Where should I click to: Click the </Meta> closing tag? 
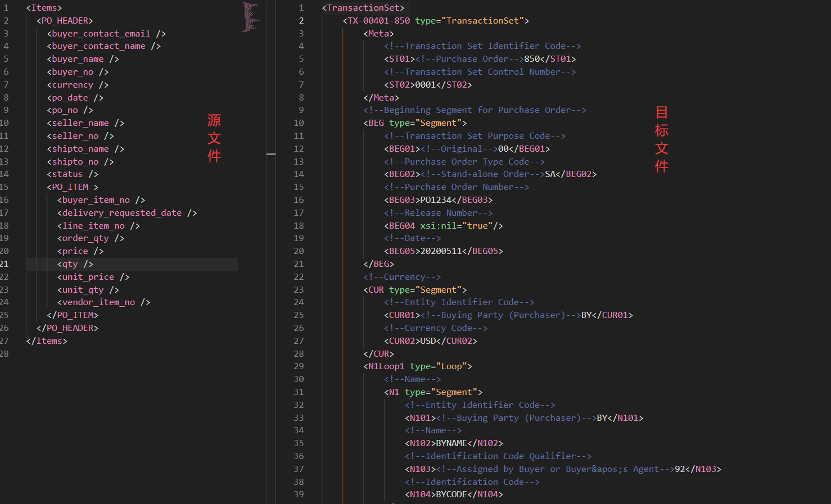tap(381, 98)
